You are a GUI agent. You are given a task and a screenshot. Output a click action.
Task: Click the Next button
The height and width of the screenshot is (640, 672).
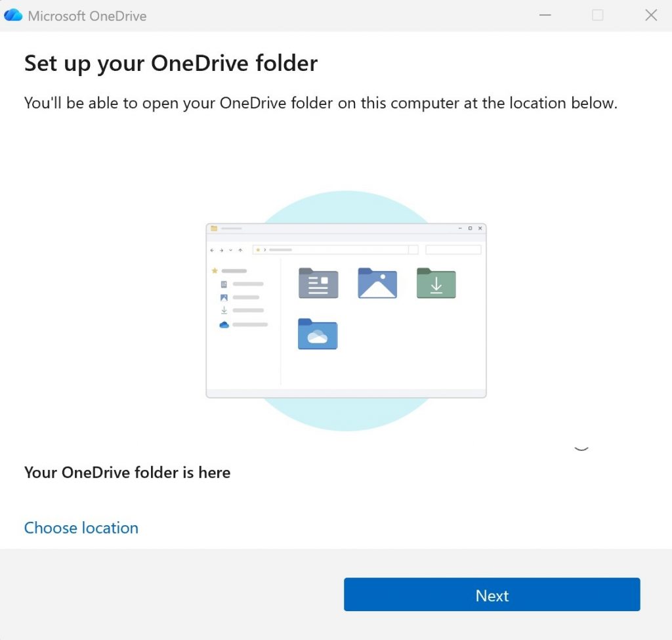[492, 594]
